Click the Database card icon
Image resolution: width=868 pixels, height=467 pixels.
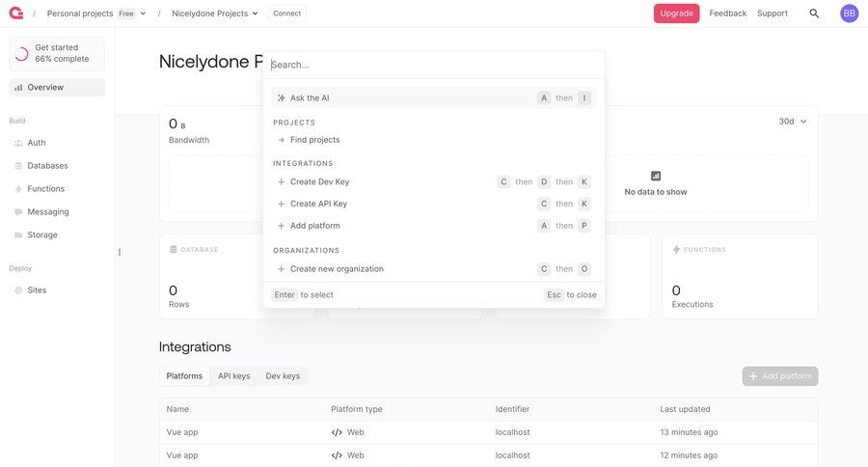pyautogui.click(x=174, y=249)
